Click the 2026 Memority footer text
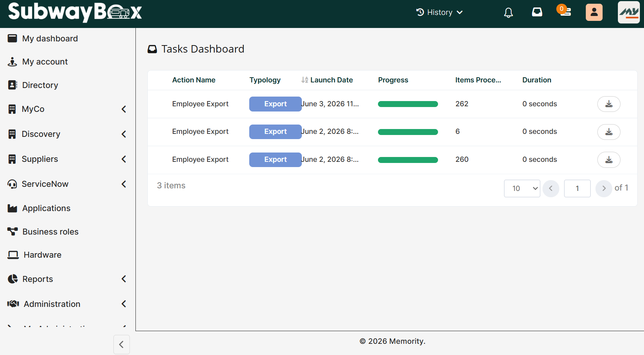This screenshot has height=355, width=644. [x=392, y=341]
